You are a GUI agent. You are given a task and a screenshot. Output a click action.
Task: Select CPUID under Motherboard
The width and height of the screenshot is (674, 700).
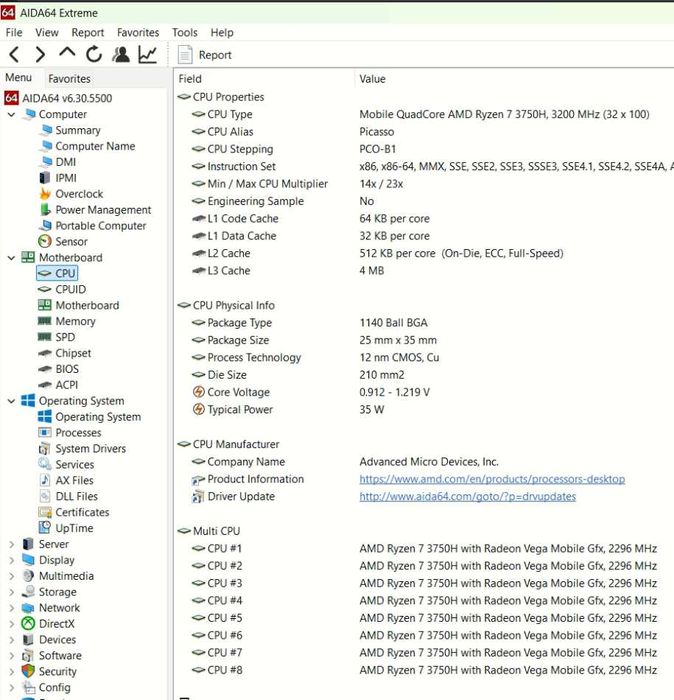click(70, 289)
